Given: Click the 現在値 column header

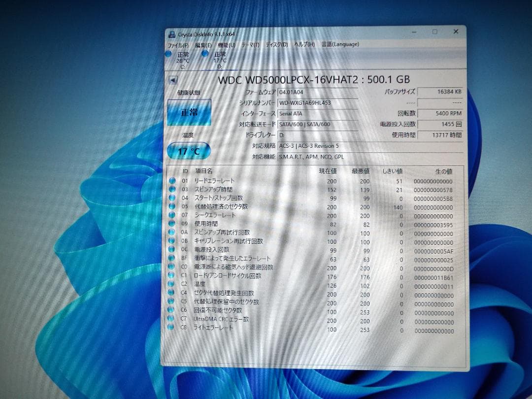Looking at the screenshot, I should pos(327,171).
